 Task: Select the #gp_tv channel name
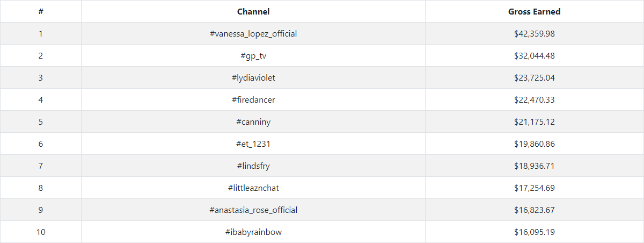253,56
